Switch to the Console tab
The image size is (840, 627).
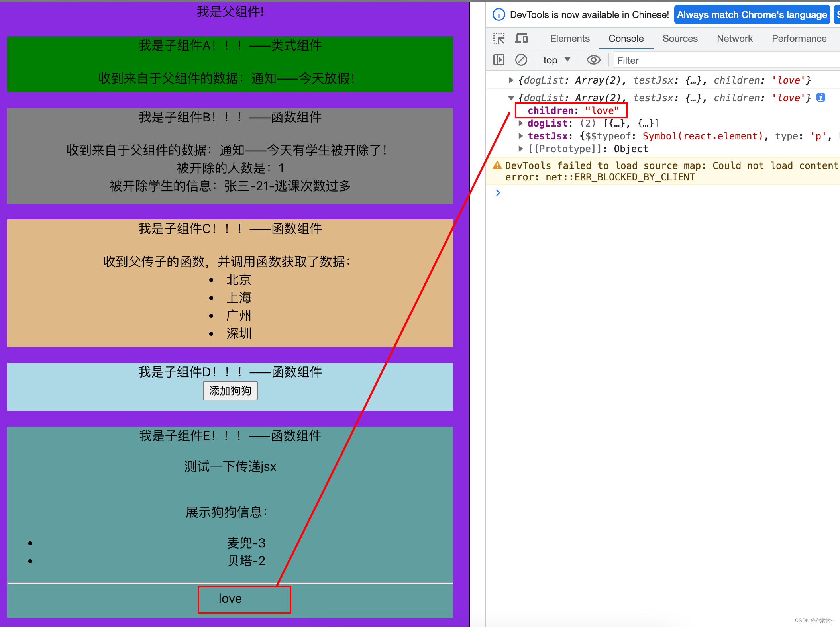[x=626, y=39]
